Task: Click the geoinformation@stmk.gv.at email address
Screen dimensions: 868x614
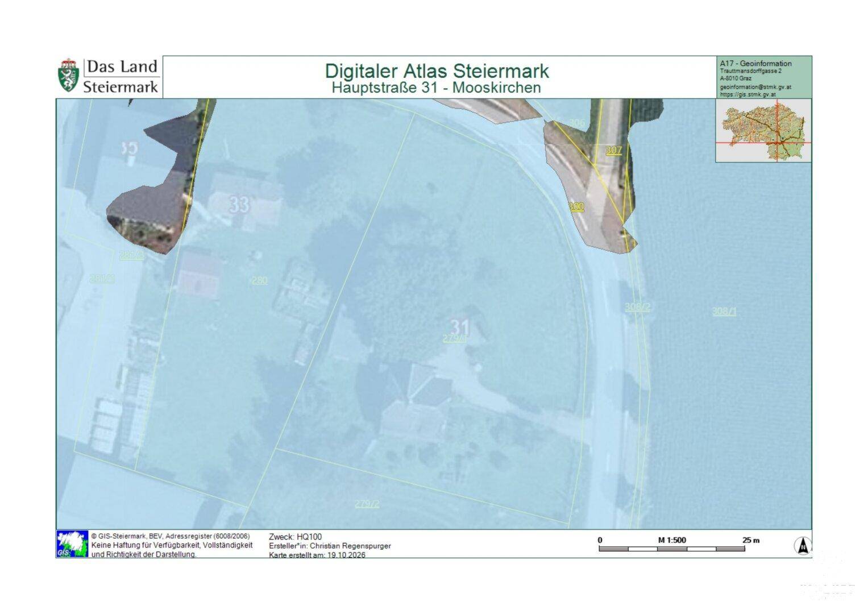Action: coord(755,87)
